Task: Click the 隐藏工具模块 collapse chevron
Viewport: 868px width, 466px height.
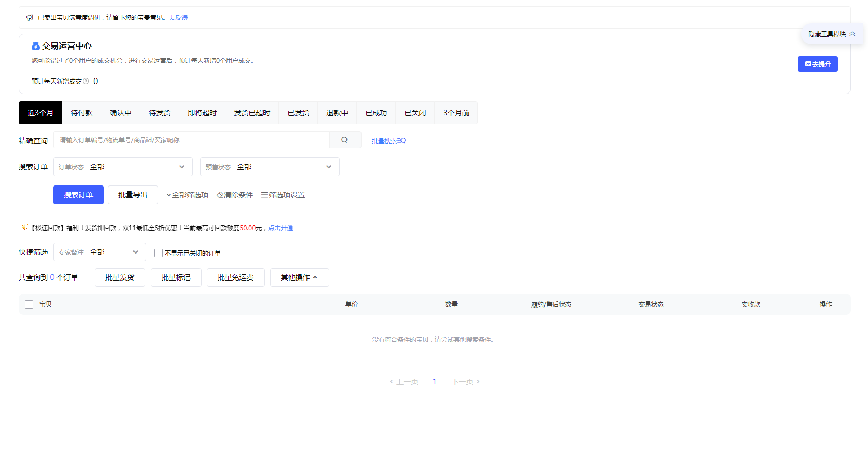Action: (852, 34)
